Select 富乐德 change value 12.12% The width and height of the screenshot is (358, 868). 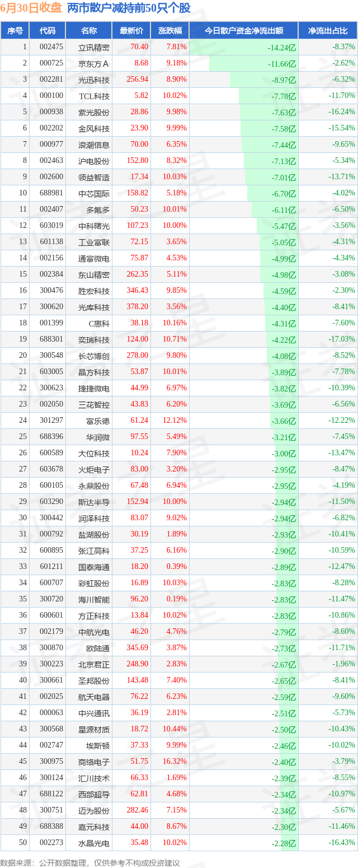coord(175,421)
